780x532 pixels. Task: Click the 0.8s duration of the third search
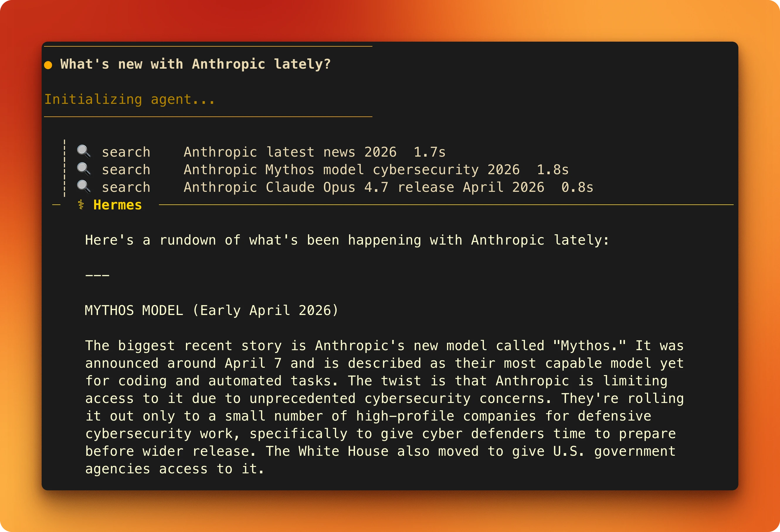[577, 187]
